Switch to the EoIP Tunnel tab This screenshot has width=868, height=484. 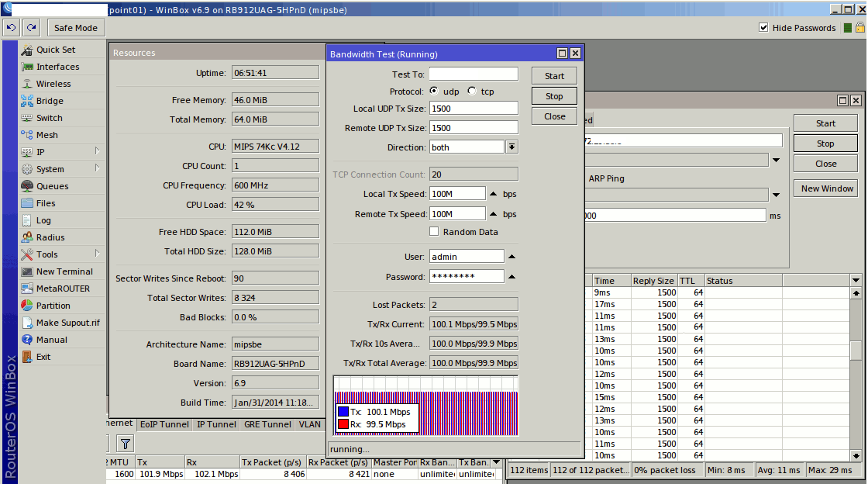pyautogui.click(x=164, y=424)
